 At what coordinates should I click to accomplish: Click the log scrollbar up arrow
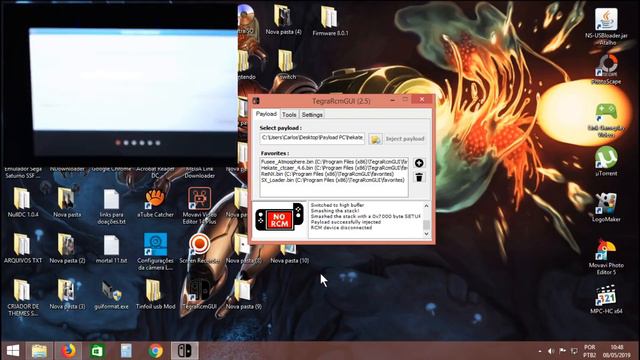426,206
